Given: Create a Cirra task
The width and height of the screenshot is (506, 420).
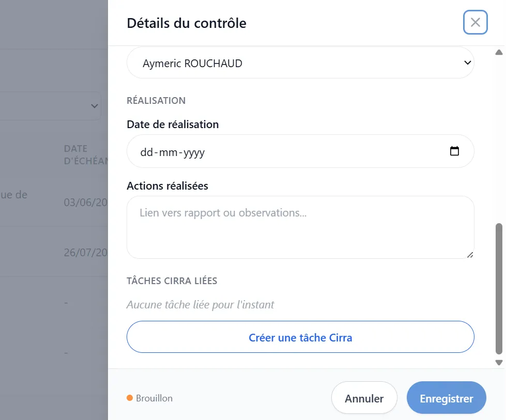Looking at the screenshot, I should [x=300, y=337].
